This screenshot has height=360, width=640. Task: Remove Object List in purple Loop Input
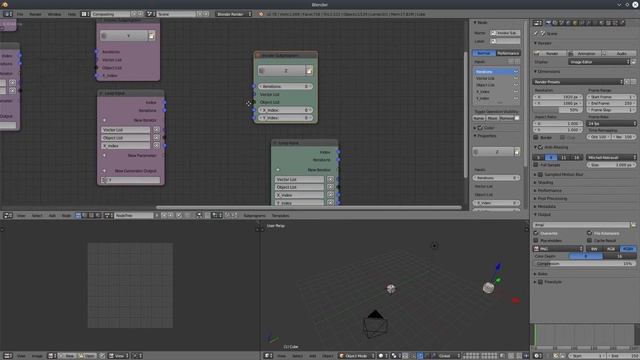pyautogui.click(x=156, y=138)
